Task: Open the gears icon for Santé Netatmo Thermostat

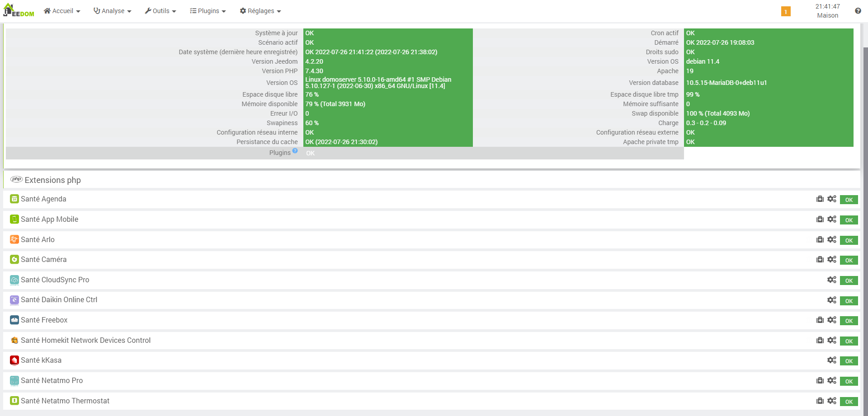Action: click(x=832, y=401)
